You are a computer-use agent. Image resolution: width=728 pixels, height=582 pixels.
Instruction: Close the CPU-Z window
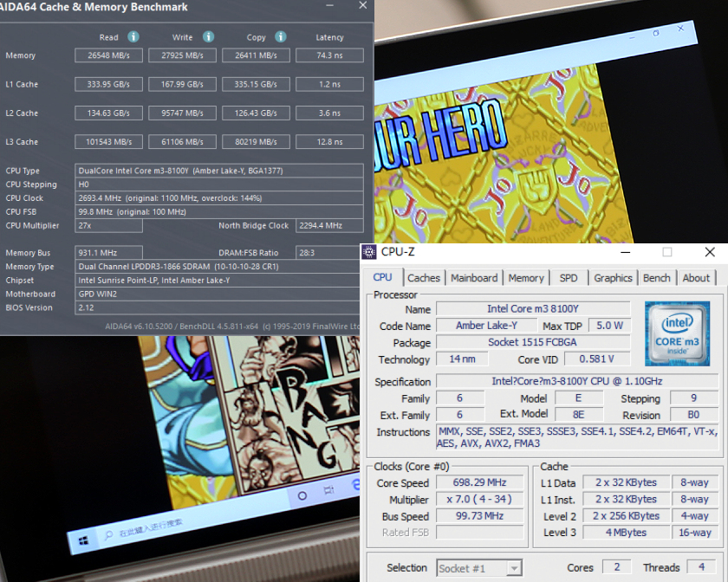click(x=710, y=252)
